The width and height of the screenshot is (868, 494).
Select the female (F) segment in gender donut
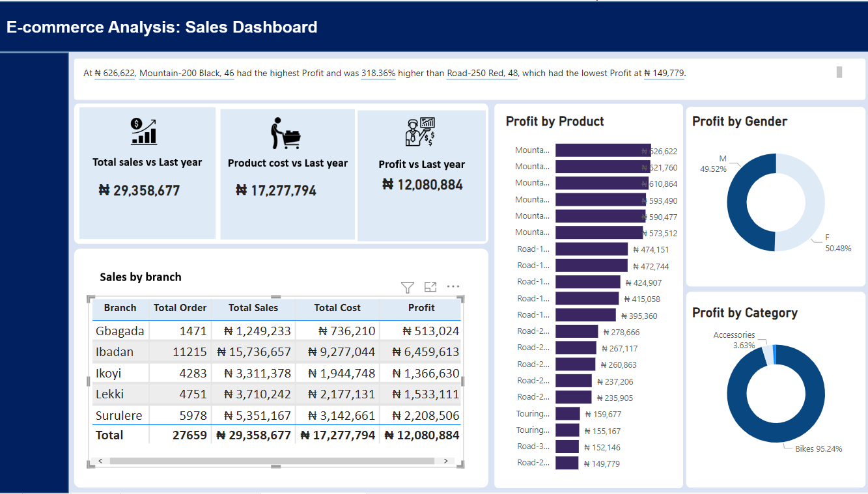(x=816, y=202)
